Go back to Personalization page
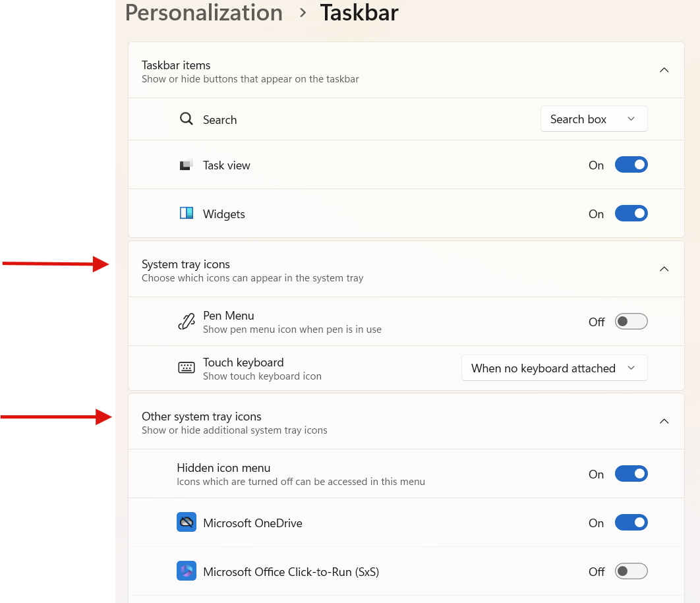The width and height of the screenshot is (700, 603). 203,13
